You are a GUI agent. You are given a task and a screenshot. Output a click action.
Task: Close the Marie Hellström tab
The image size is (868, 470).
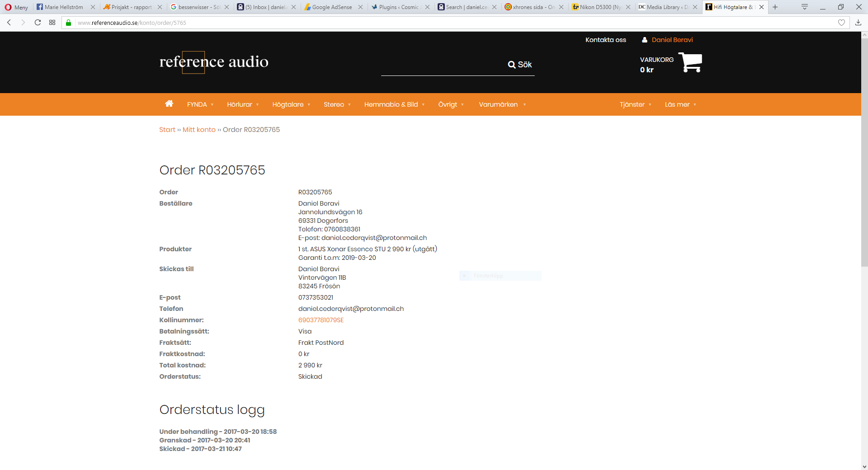(x=93, y=7)
